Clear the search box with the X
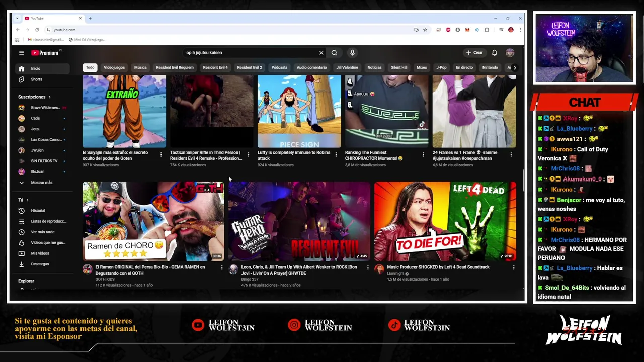 pyautogui.click(x=321, y=53)
